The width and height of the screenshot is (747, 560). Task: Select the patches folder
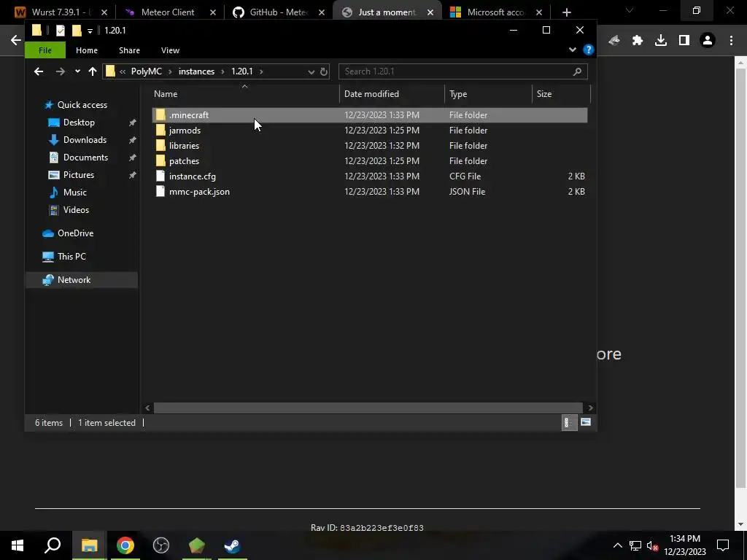pyautogui.click(x=369, y=161)
